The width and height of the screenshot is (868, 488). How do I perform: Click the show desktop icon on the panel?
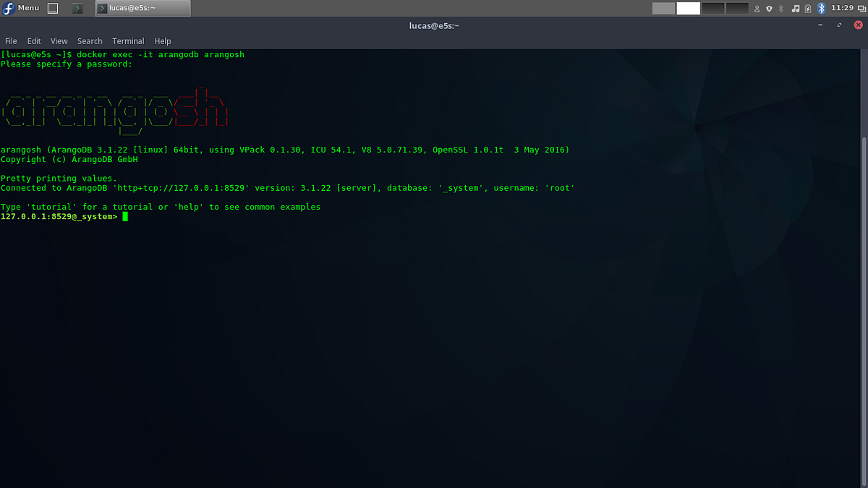pyautogui.click(x=52, y=8)
